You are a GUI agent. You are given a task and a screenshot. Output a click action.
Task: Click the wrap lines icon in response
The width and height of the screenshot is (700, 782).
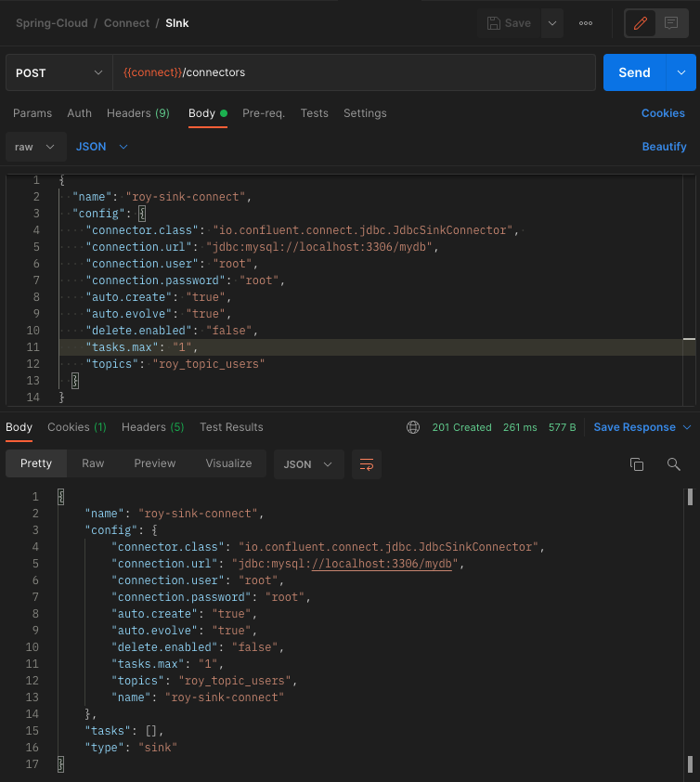click(366, 463)
